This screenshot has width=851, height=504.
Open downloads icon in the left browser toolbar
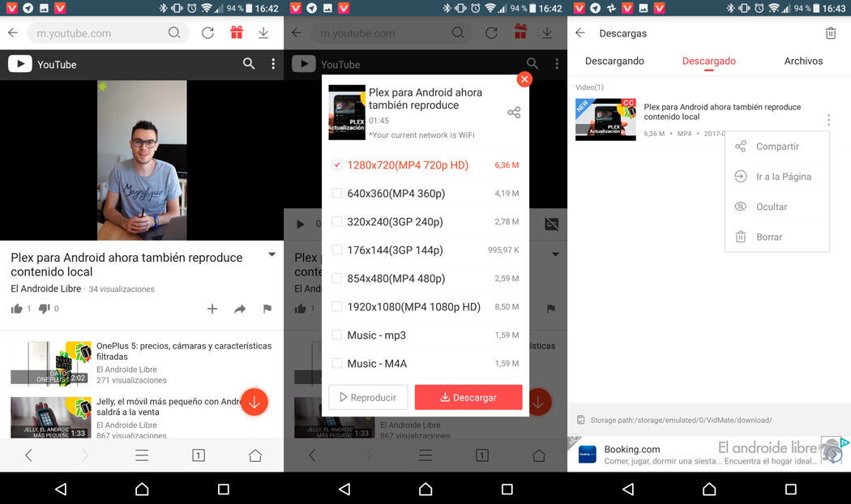pos(263,33)
